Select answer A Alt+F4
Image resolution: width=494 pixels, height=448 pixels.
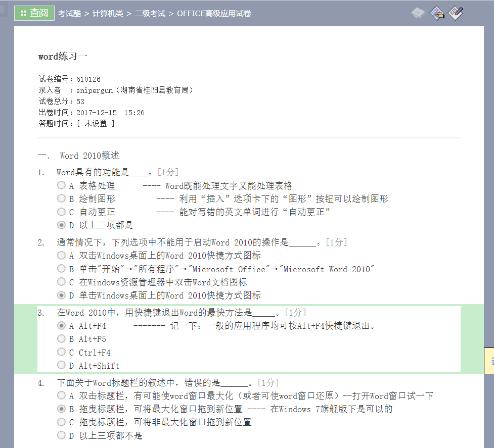point(62,326)
